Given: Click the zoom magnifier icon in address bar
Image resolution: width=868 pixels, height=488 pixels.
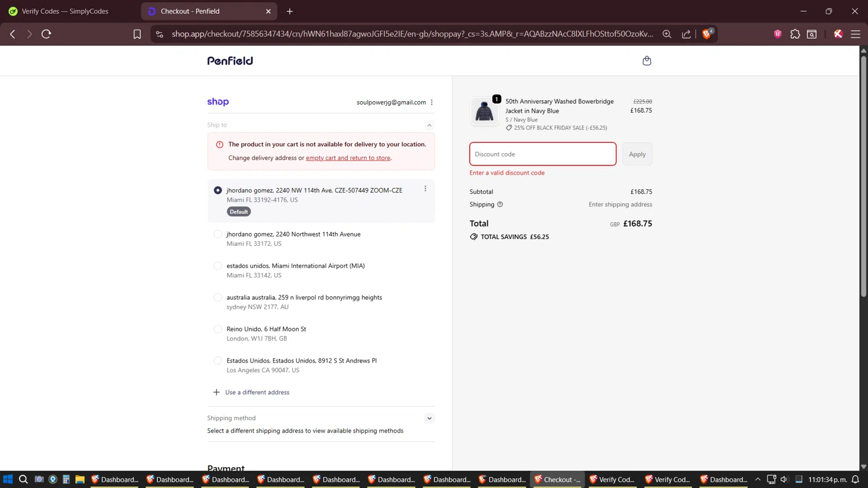Looking at the screenshot, I should 667,34.
